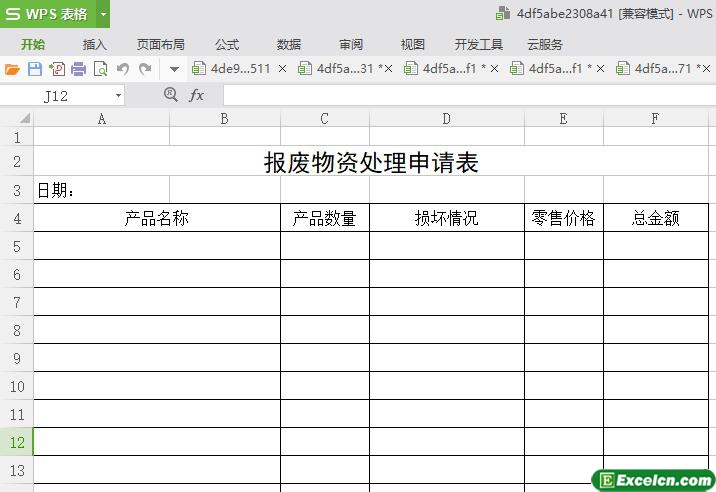Viewport: 716px width, 492px height.
Task: Select row 12 header
Action: pos(17,442)
